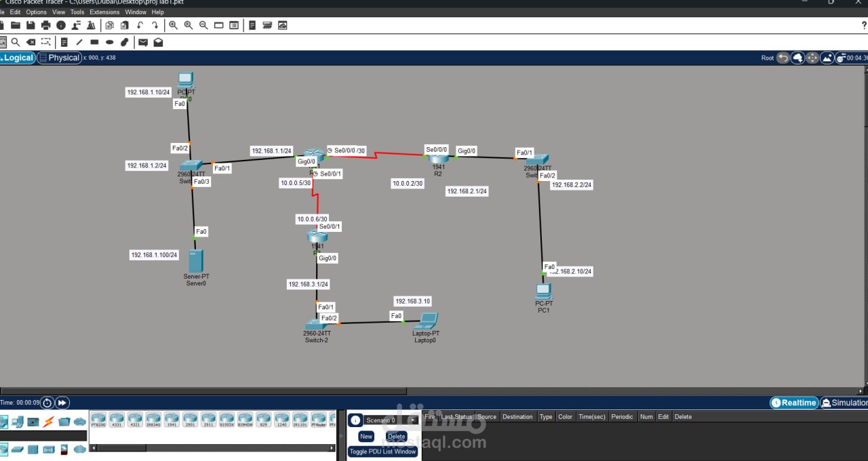Zoom in on the workspace
868x461 pixels.
coord(173,25)
